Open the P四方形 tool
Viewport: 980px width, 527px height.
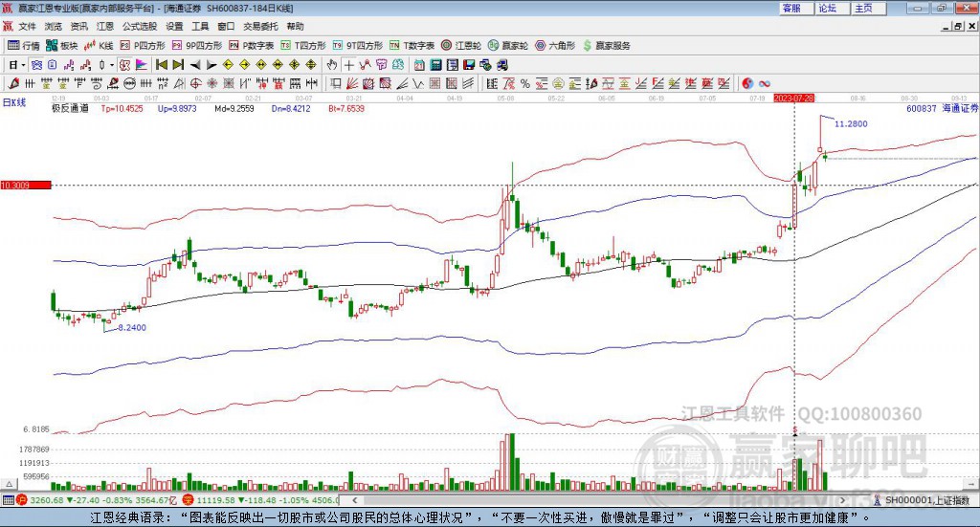point(143,46)
